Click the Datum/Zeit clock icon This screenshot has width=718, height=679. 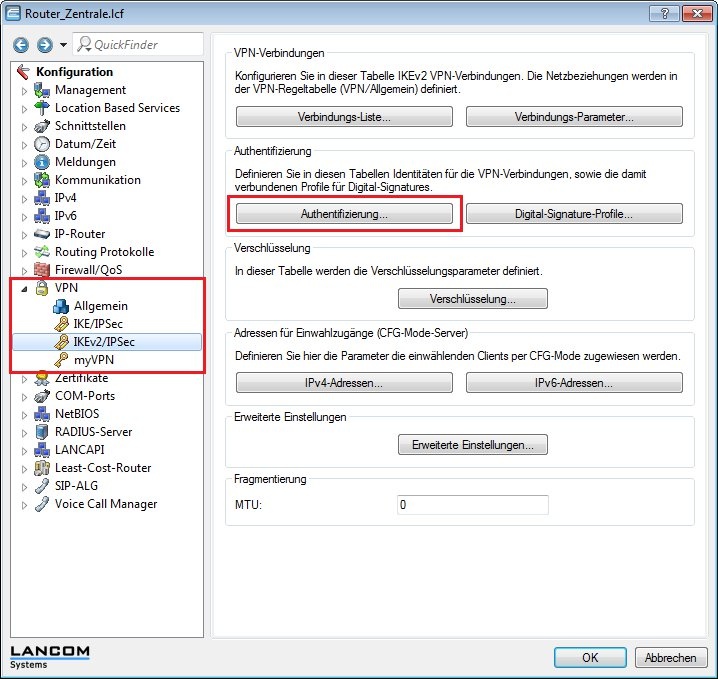[42, 144]
